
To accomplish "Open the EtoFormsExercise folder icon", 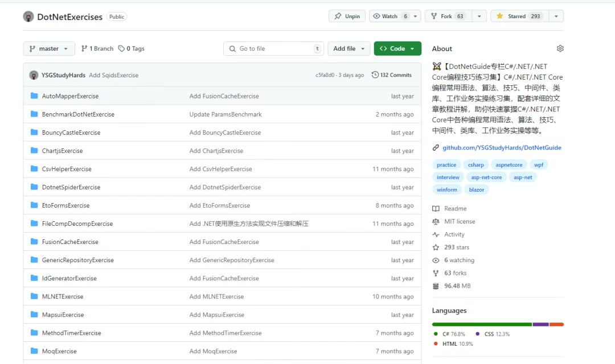I will click(34, 205).
